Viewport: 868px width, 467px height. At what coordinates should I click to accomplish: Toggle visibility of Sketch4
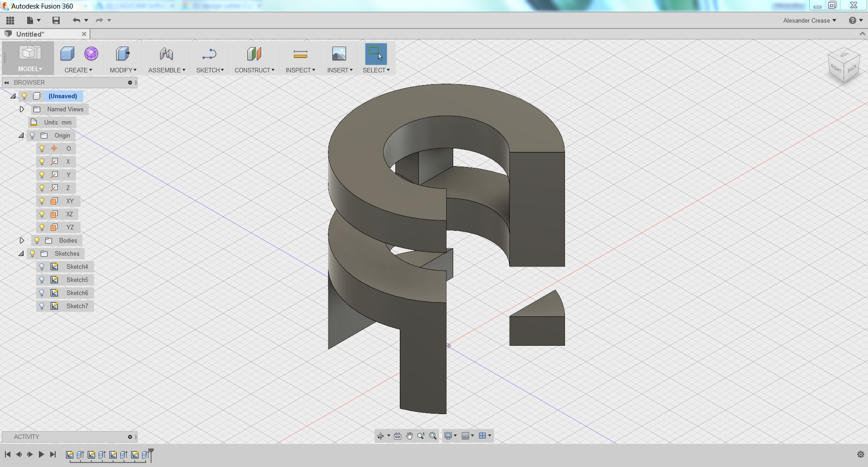(42, 267)
